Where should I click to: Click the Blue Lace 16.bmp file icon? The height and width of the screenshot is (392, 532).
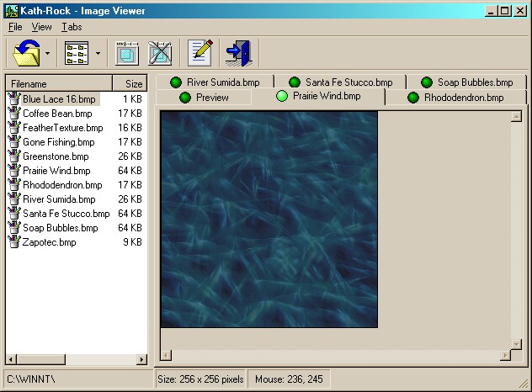[x=14, y=98]
